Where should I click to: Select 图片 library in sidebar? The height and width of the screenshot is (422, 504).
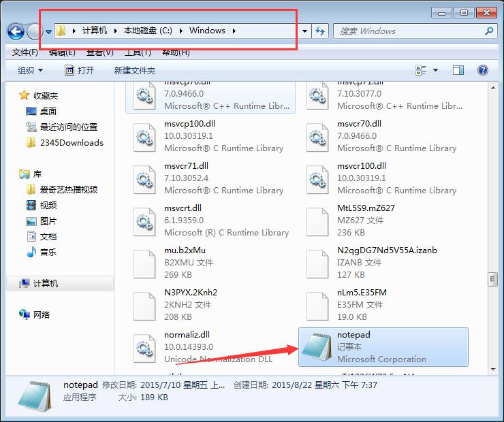41,221
